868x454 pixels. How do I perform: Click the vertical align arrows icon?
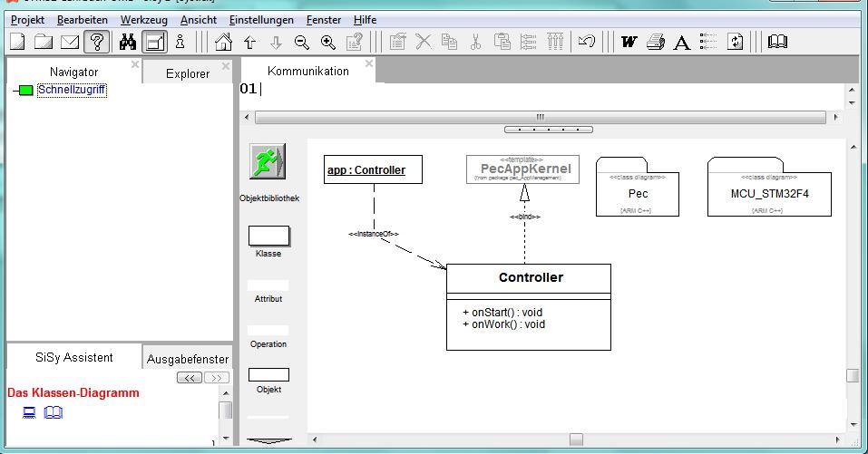[x=555, y=42]
